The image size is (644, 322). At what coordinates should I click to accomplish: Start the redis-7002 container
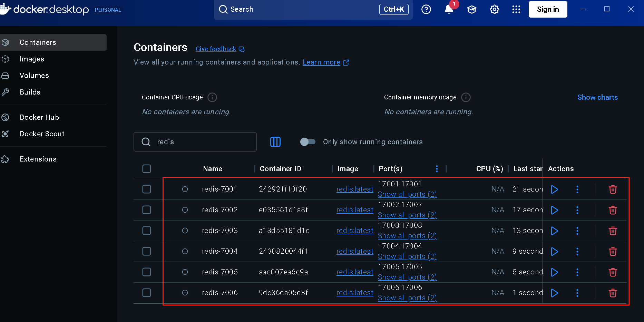click(555, 210)
